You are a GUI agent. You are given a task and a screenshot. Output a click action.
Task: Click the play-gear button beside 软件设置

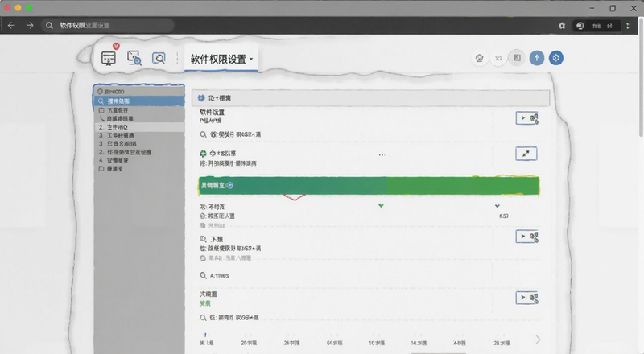(526, 118)
